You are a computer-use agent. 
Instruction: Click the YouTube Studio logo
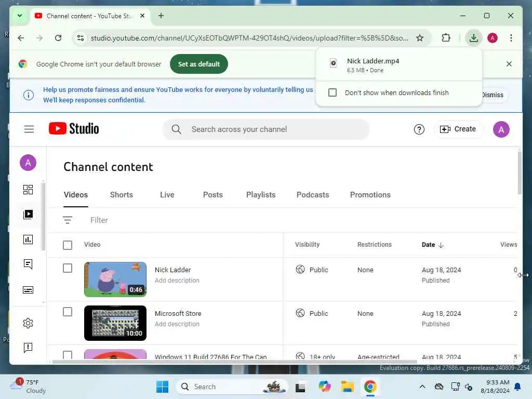point(74,129)
